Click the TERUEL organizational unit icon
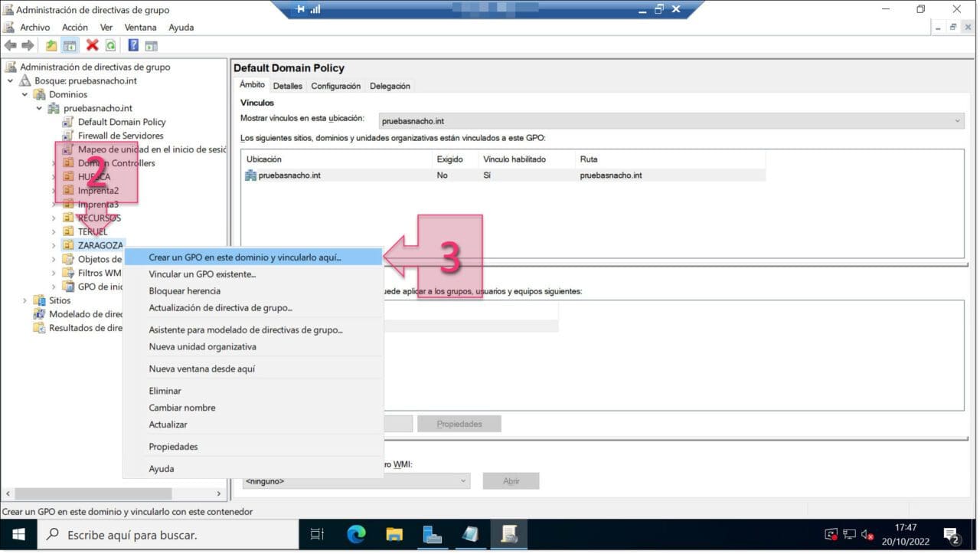Image resolution: width=980 pixels, height=554 pixels. [x=68, y=231]
